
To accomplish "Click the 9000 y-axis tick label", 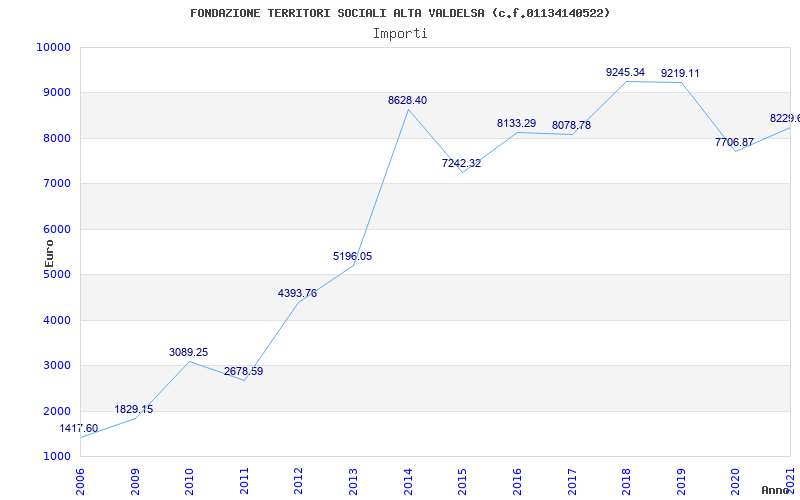I will 56,93.
